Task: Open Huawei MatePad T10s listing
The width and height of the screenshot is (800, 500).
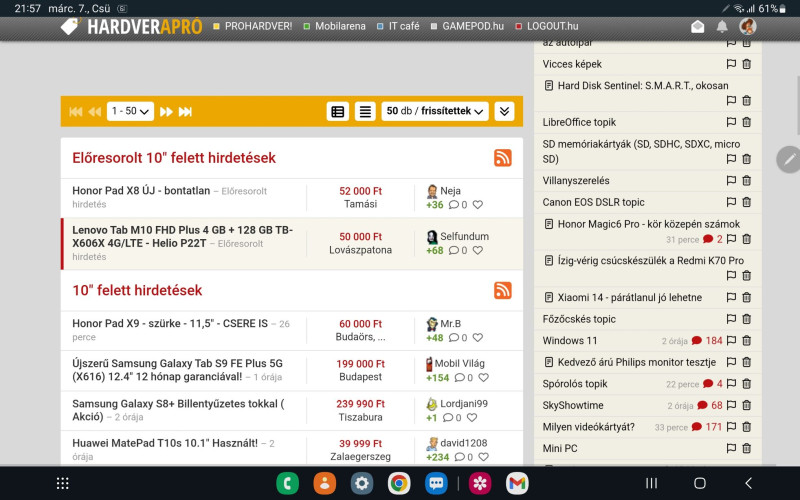Action: pos(165,443)
